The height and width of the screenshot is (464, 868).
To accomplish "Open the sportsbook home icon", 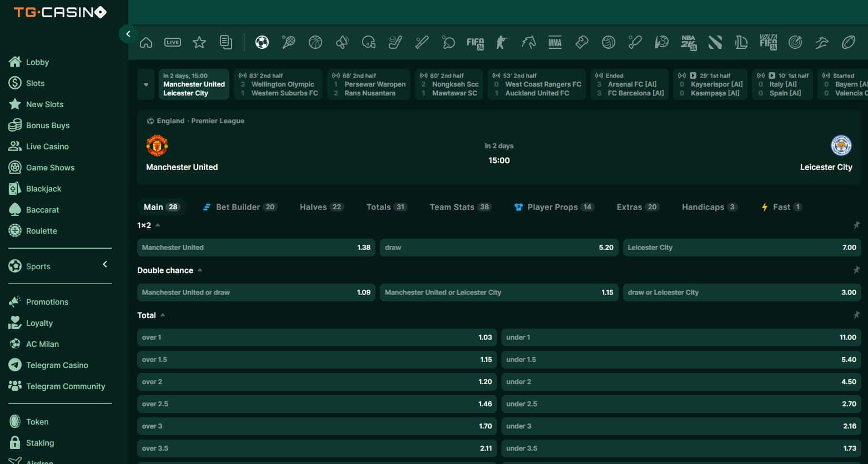I will [x=146, y=42].
